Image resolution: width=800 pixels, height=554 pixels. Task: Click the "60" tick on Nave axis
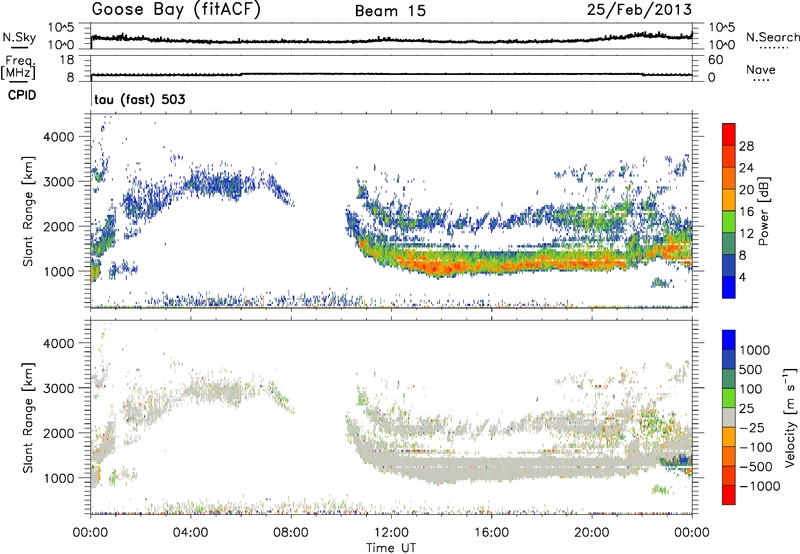click(715, 60)
